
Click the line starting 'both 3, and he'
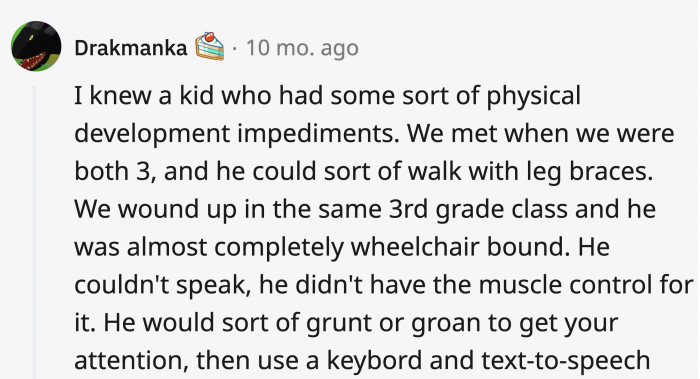click(363, 171)
